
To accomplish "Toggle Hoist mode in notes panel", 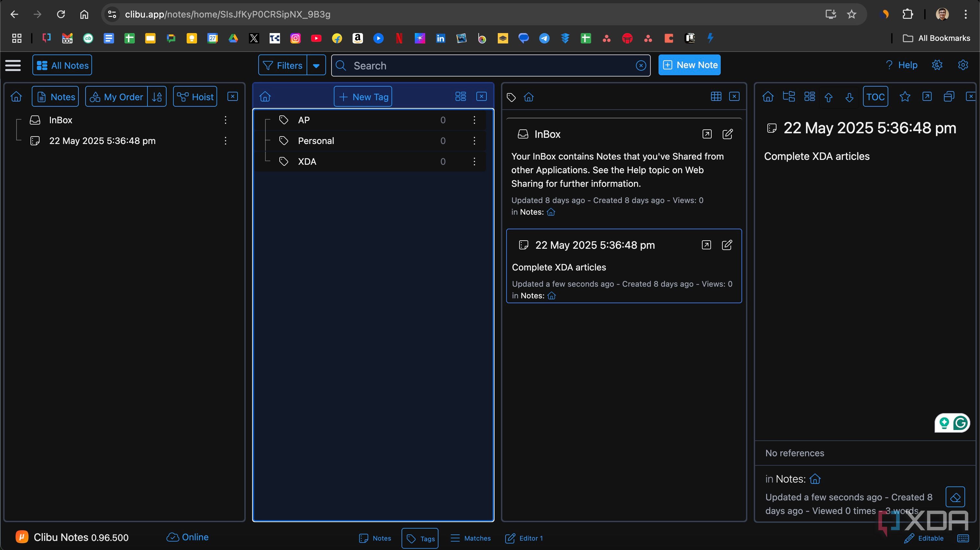I will 195,97.
